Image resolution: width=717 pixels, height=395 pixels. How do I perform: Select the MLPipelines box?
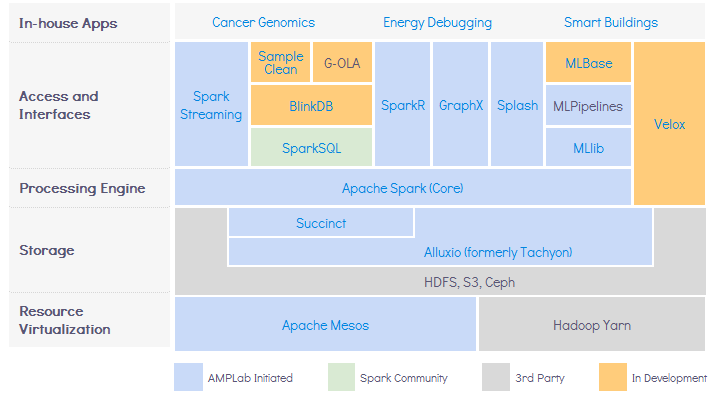(589, 106)
